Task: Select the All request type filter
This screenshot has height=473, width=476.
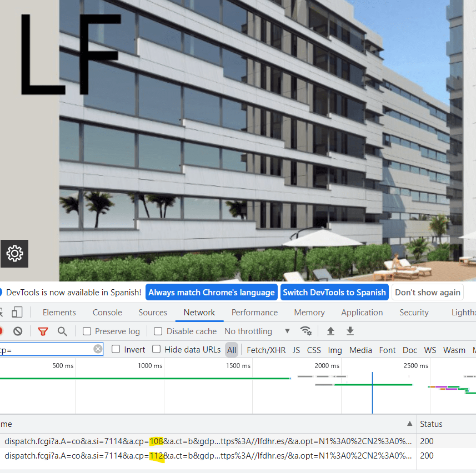Action: [x=232, y=350]
